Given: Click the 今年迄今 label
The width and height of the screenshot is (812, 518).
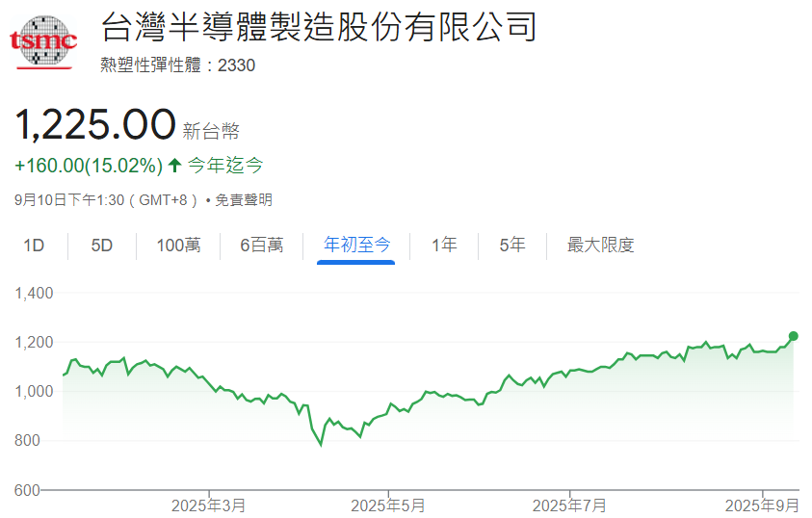Looking at the screenshot, I should [225, 166].
